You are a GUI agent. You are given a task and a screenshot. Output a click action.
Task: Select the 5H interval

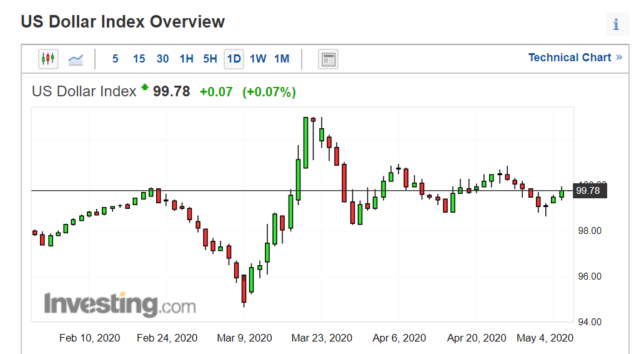[210, 59]
